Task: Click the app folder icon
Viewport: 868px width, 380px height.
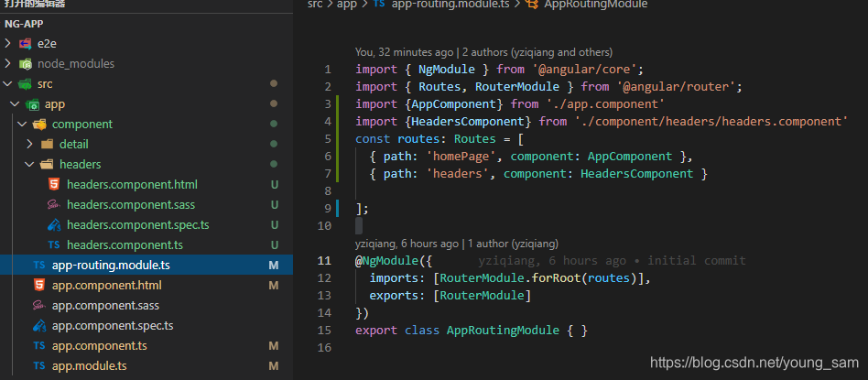Action: coord(32,104)
